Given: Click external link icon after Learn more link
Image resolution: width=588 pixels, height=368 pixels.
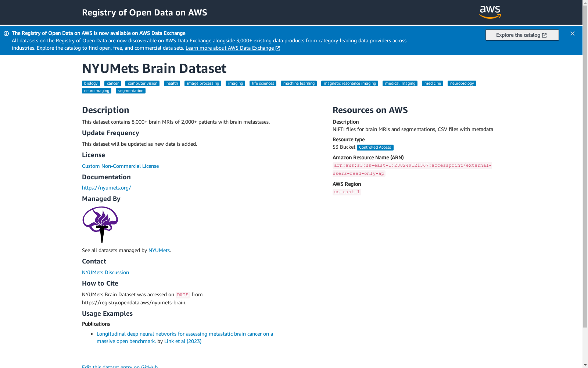Looking at the screenshot, I should pyautogui.click(x=278, y=48).
